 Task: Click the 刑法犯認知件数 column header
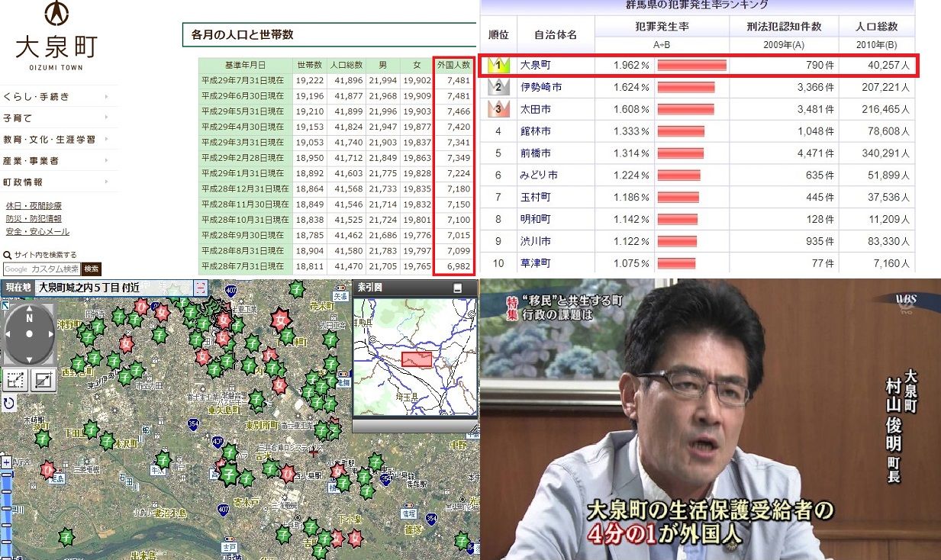click(785, 27)
